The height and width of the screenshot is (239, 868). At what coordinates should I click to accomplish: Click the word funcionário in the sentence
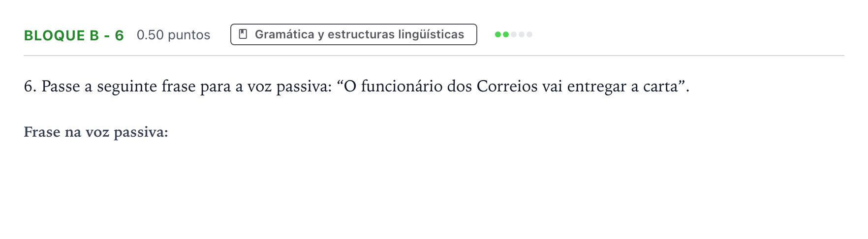click(402, 87)
